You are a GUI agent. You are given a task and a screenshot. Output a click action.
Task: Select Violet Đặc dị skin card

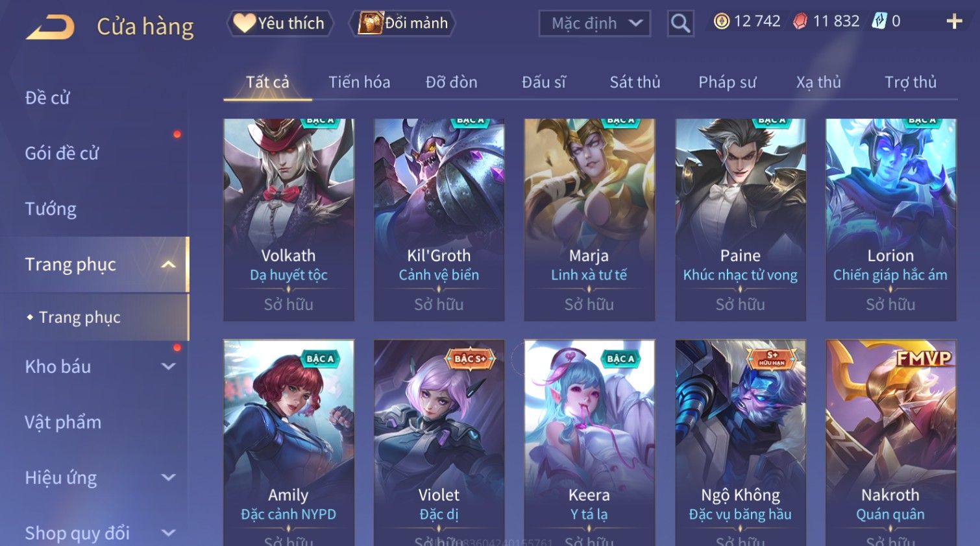439,442
